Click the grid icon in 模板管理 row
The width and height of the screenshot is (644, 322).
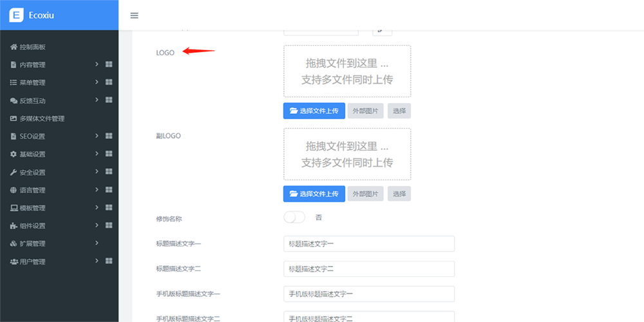click(x=109, y=207)
